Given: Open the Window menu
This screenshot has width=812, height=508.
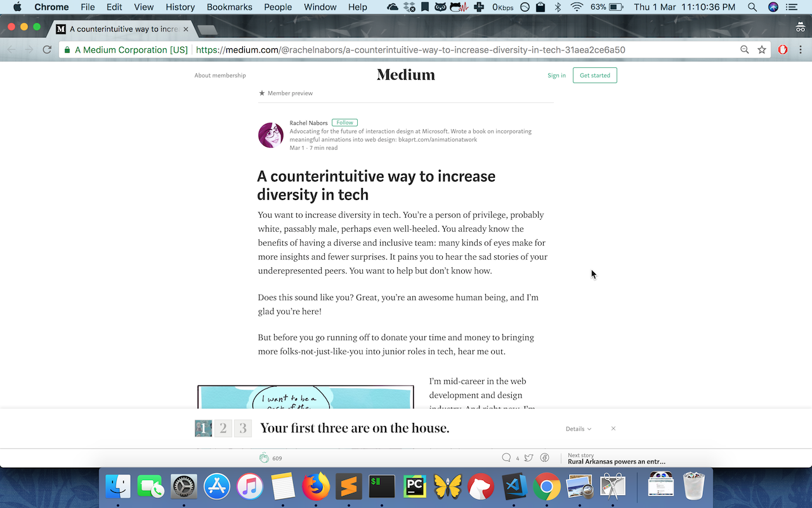Looking at the screenshot, I should pyautogui.click(x=320, y=7).
